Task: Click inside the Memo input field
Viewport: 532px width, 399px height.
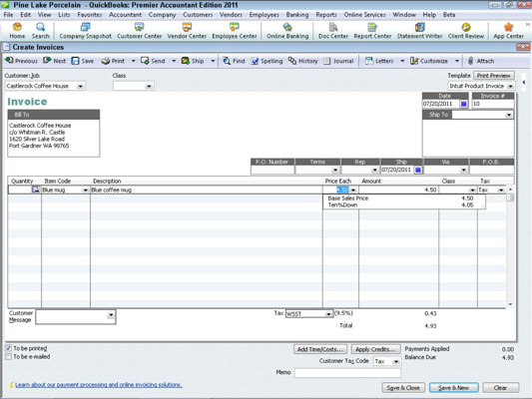Action: click(347, 372)
